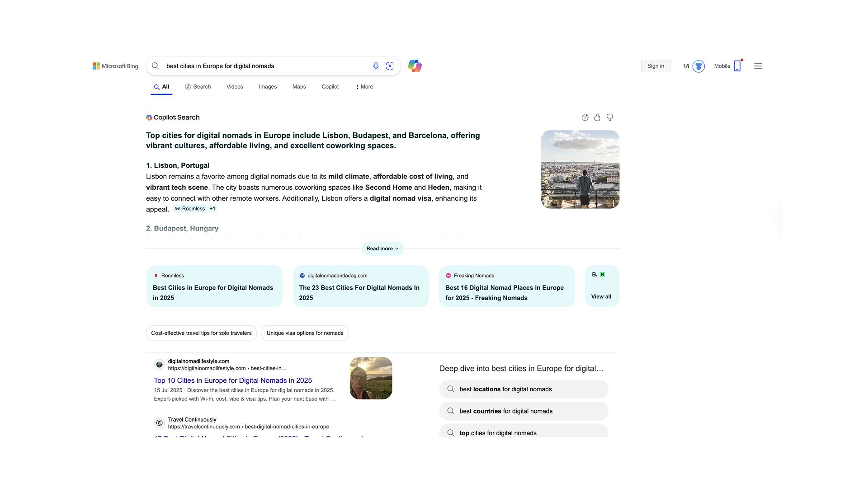Open the hamburger settings menu
Viewport: 868px width, 488px height.
point(758,66)
